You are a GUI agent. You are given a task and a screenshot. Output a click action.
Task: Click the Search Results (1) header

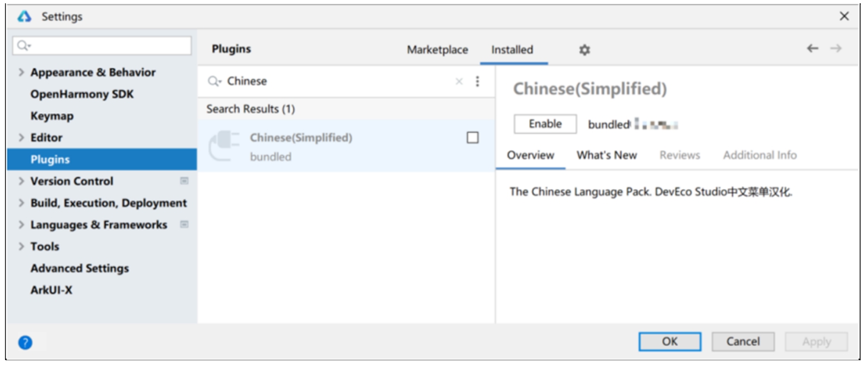click(x=251, y=109)
